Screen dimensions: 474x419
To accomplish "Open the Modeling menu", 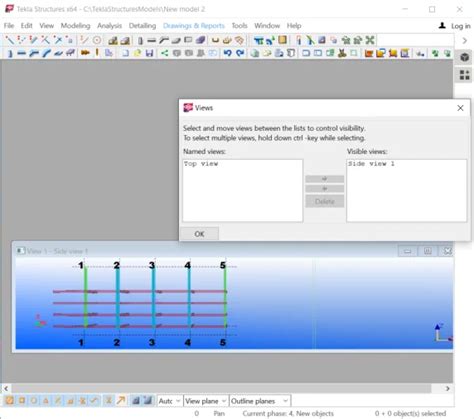I will click(75, 26).
